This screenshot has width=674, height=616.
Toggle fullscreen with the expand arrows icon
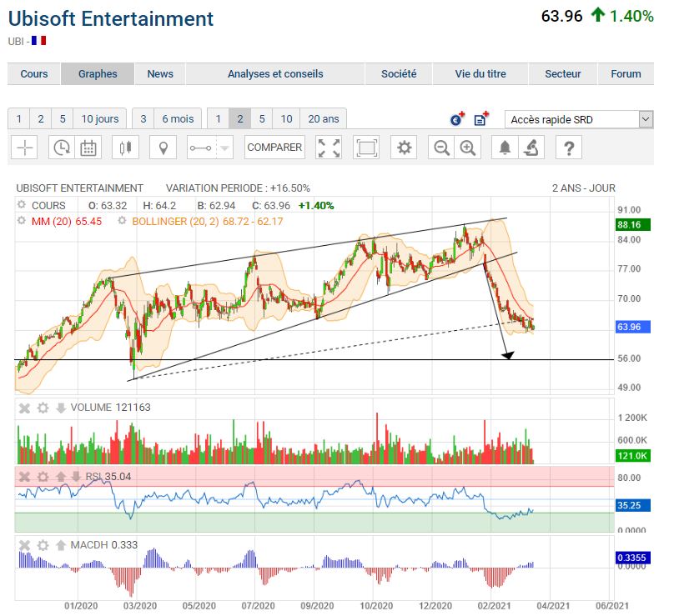click(329, 148)
